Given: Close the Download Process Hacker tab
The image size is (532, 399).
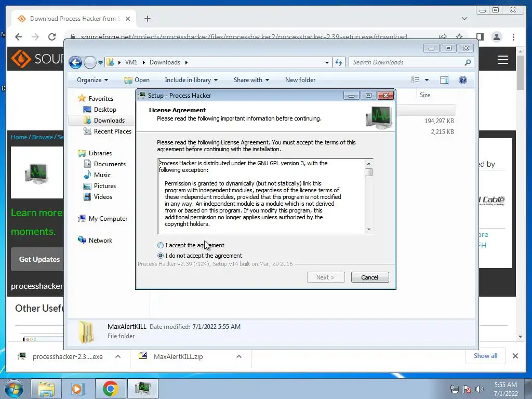Looking at the screenshot, I should click(x=128, y=19).
